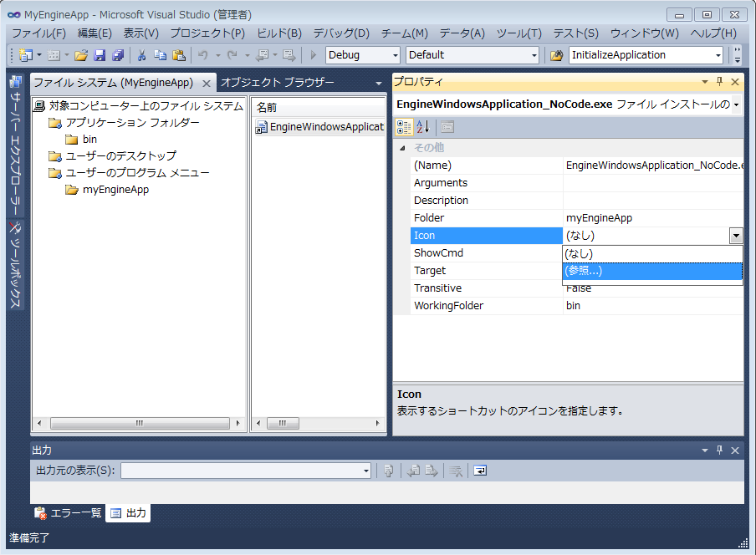Viewport: 756px width, 555px height.
Task: Open the Debug configuration dropdown
Action: click(396, 55)
